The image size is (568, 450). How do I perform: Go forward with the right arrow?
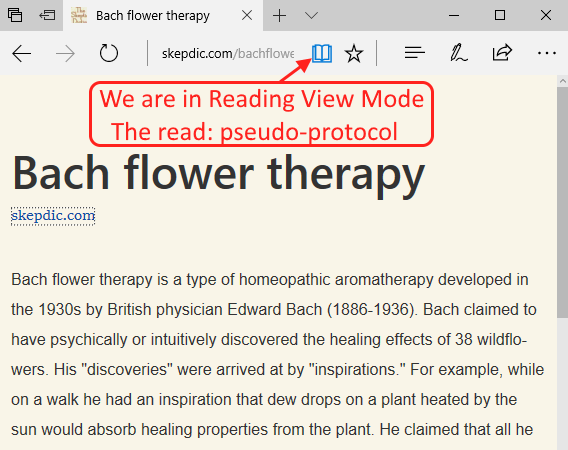point(65,54)
